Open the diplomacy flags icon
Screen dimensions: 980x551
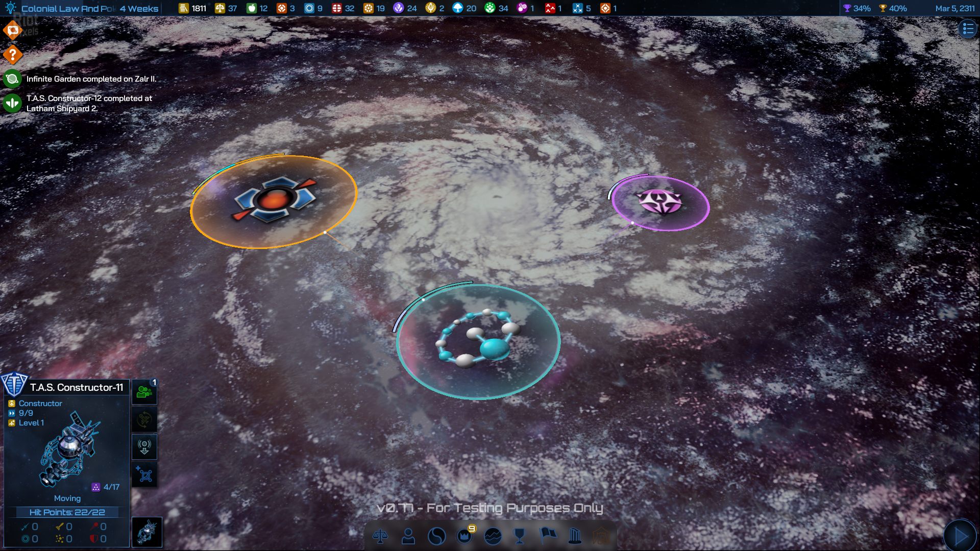[x=548, y=535]
